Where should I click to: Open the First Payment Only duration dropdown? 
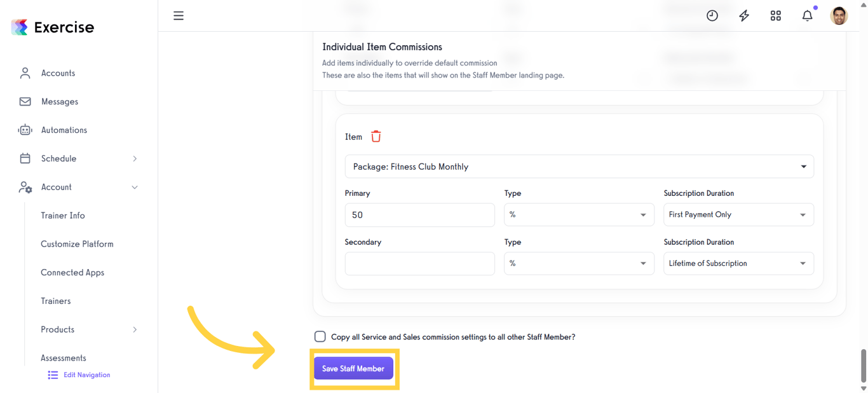click(x=738, y=215)
